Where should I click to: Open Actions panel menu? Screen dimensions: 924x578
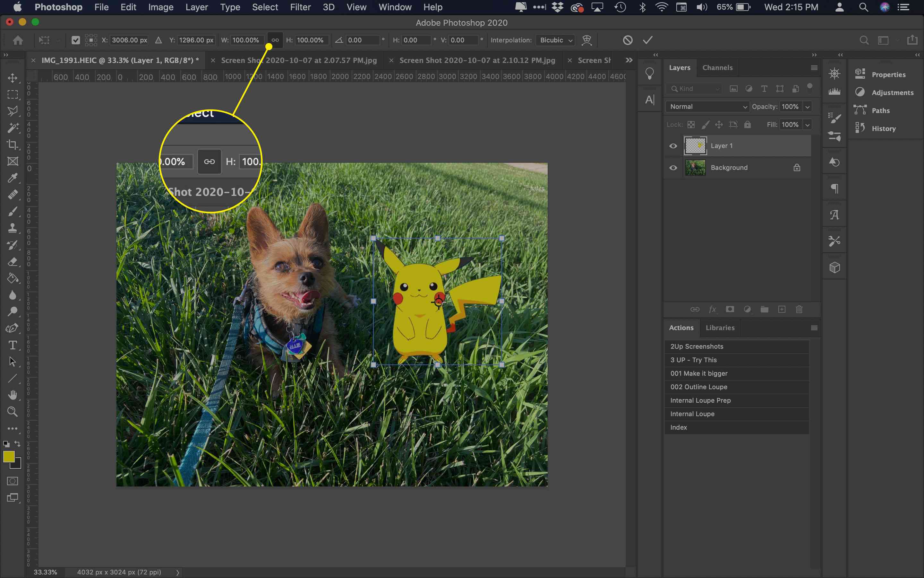pos(814,328)
